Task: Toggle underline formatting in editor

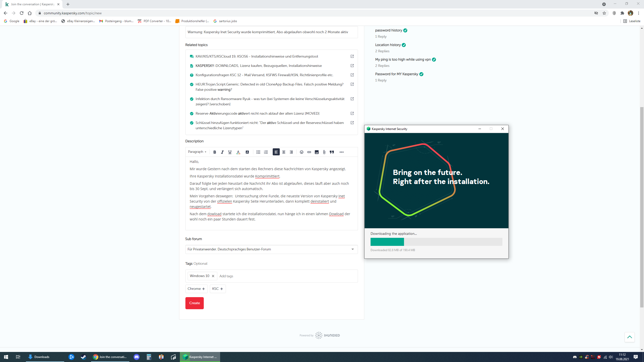Action: pyautogui.click(x=230, y=152)
